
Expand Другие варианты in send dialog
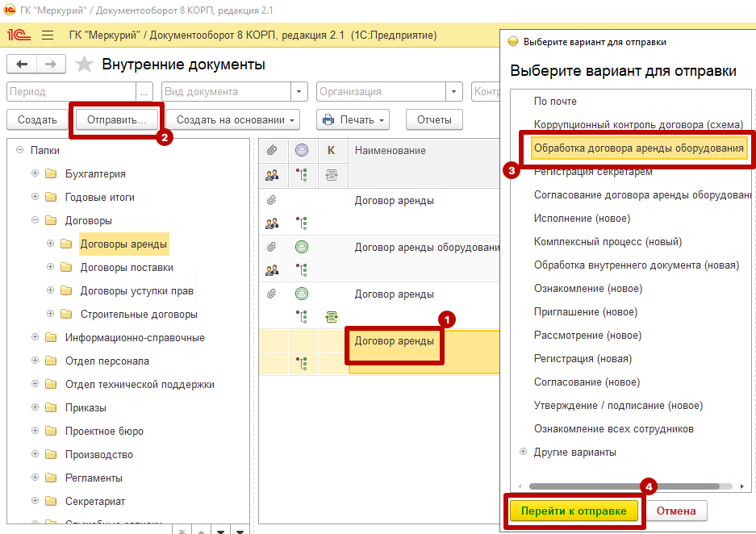point(523,452)
